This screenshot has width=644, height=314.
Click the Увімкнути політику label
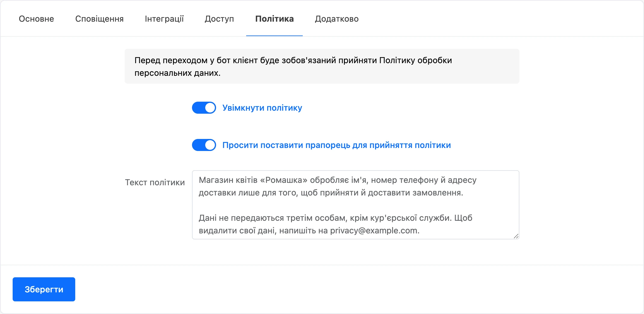click(262, 108)
